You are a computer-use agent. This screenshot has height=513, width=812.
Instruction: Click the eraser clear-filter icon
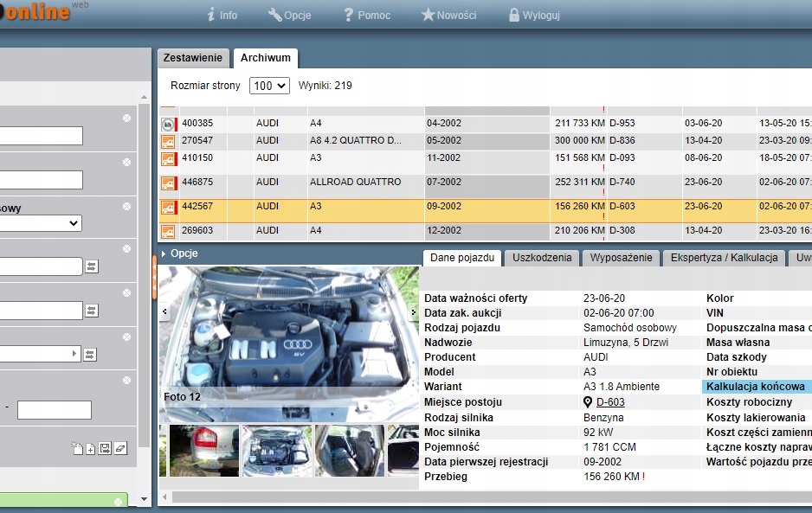tap(119, 448)
